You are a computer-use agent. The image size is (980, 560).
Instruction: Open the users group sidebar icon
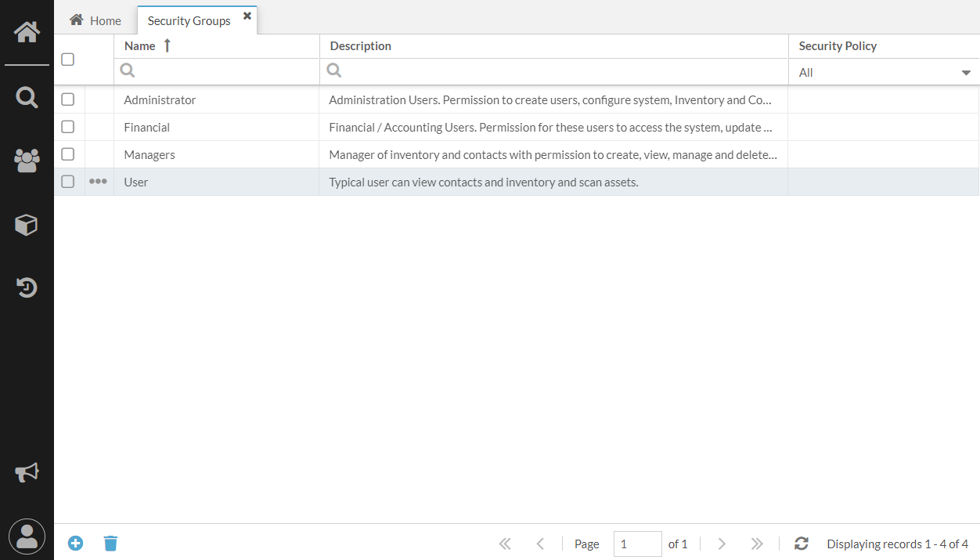27,161
